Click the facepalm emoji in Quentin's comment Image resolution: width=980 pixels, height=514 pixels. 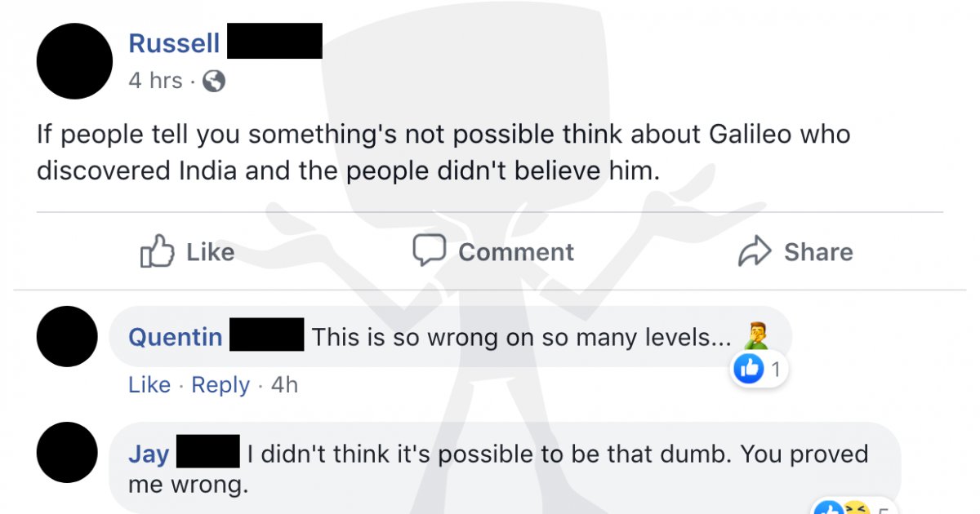click(756, 335)
